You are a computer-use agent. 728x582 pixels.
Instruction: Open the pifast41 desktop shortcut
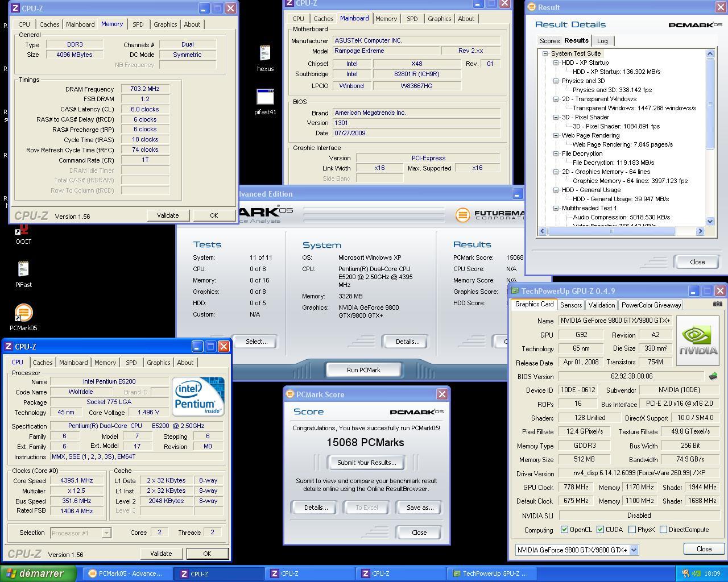[265, 102]
